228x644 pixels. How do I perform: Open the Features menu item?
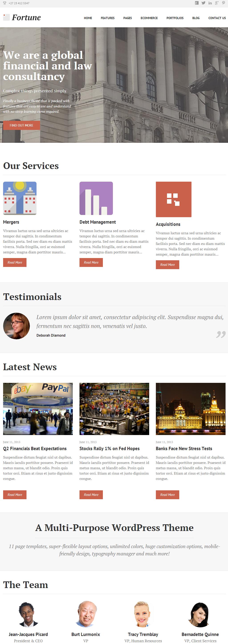(108, 18)
